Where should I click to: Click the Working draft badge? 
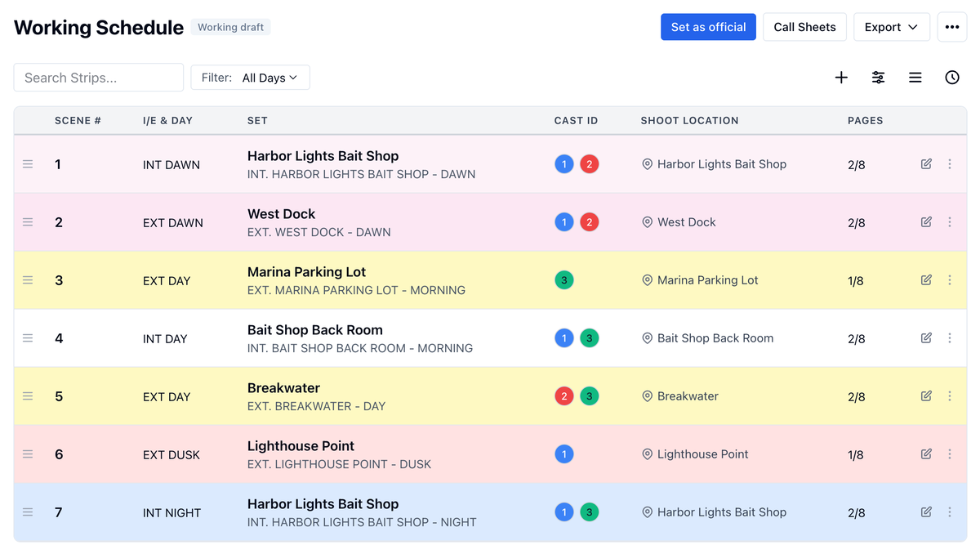(230, 27)
